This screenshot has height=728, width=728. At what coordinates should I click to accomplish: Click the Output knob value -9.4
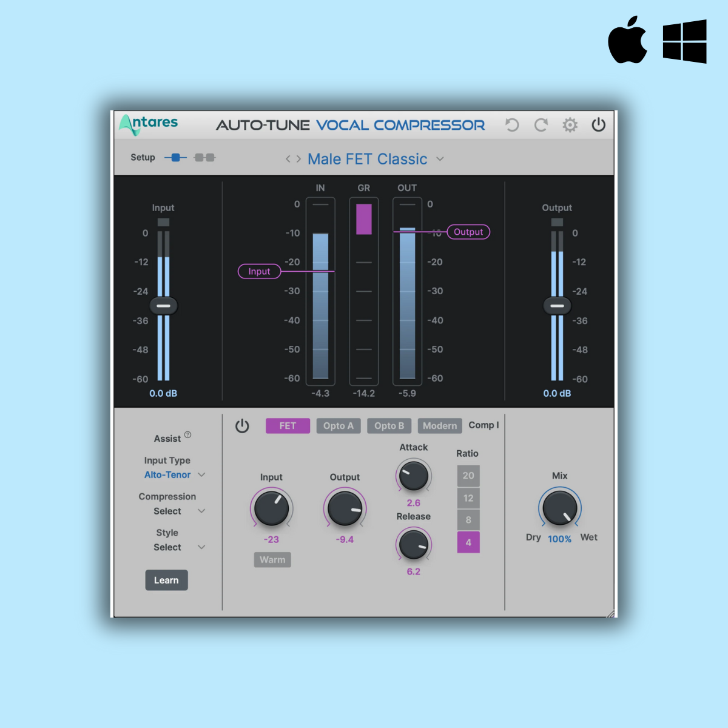pyautogui.click(x=345, y=540)
